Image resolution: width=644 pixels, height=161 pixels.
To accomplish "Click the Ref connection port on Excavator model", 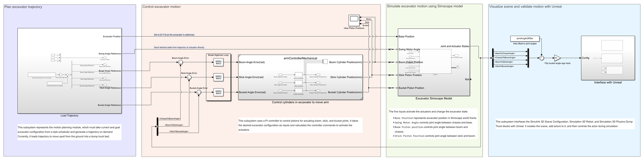I will pyautogui.click(x=470, y=79).
